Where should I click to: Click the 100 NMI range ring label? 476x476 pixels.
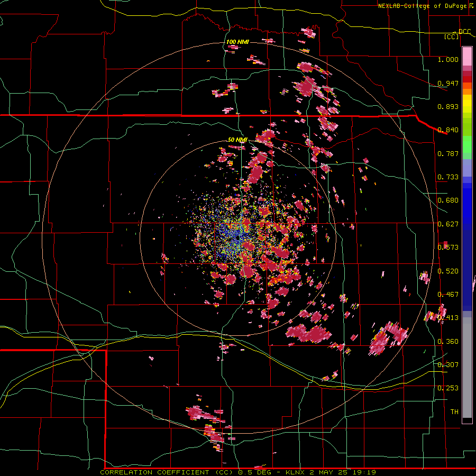[237, 42]
